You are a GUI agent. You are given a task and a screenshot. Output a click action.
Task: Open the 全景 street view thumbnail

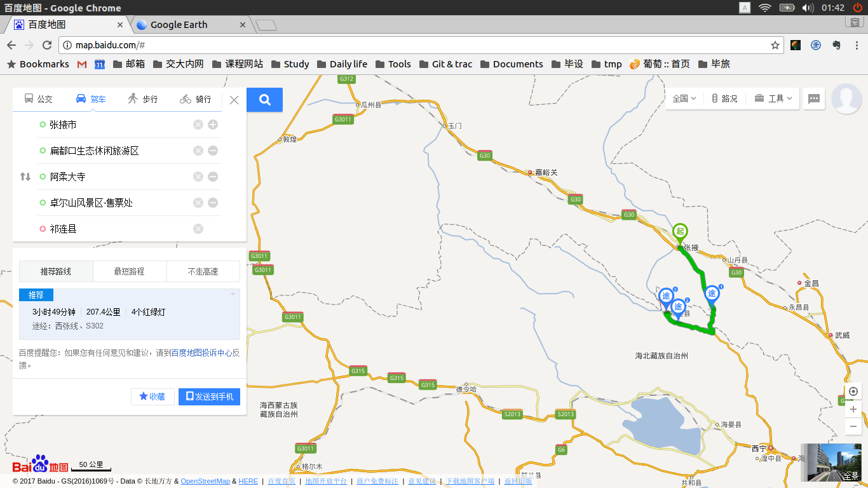point(831,463)
